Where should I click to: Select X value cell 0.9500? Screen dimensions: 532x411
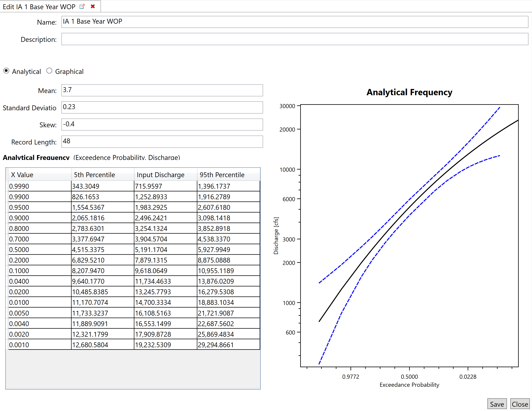pos(40,207)
